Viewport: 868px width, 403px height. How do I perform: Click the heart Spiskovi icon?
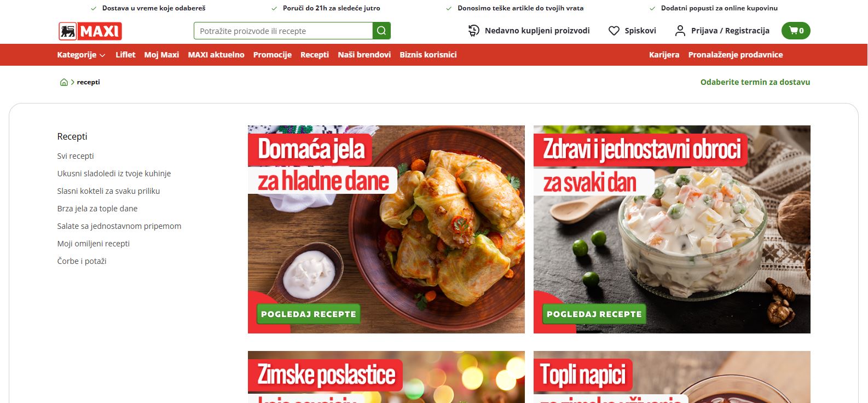(x=614, y=31)
